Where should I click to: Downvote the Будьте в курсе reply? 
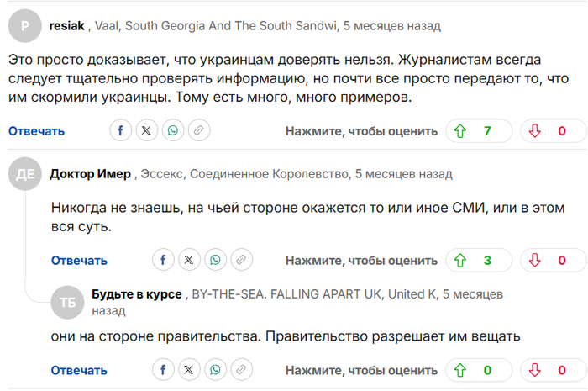[554, 370]
